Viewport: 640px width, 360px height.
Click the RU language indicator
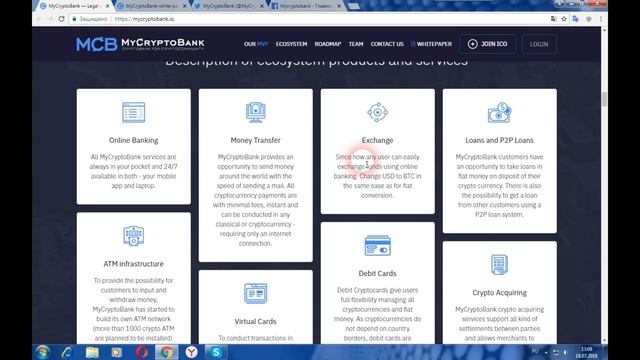tap(535, 351)
